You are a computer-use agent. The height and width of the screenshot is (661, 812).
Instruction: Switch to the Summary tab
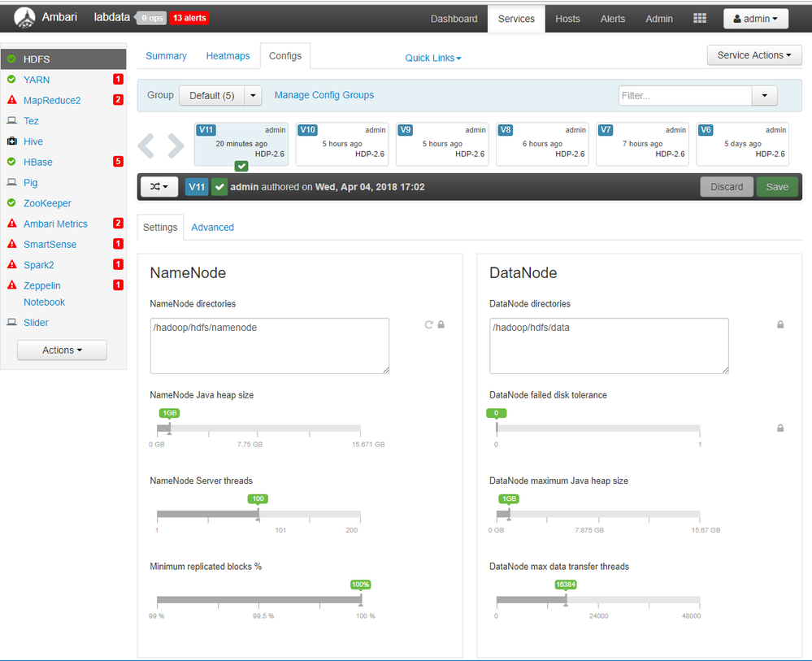tap(167, 56)
